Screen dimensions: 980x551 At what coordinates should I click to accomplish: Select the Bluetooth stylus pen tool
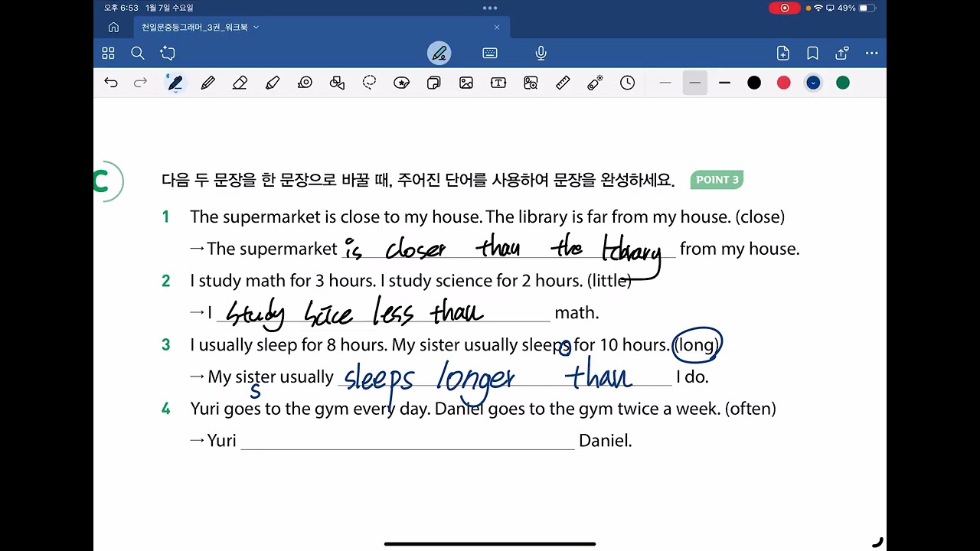click(175, 83)
